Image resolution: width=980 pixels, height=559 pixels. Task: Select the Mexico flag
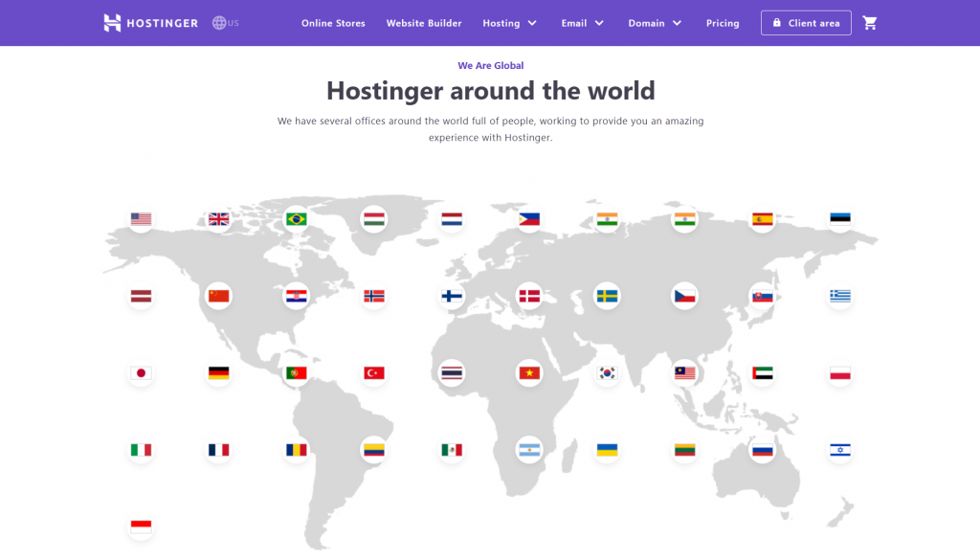pos(452,450)
